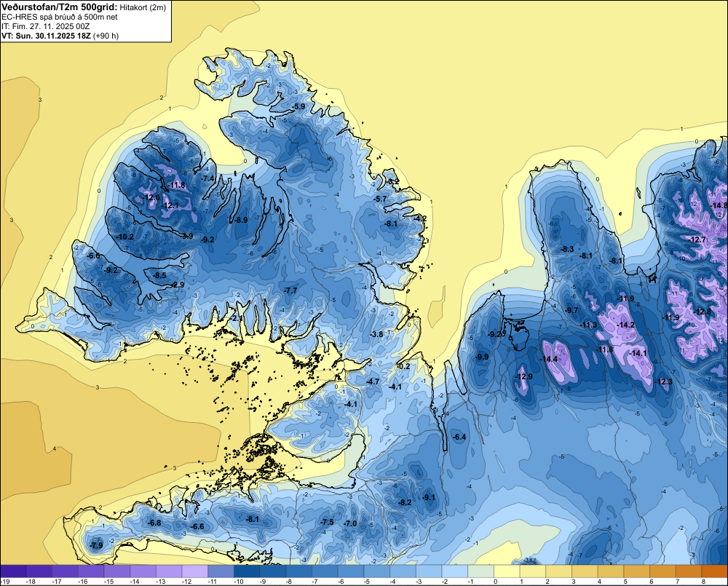Select the -12.1 temperature value

tap(170, 206)
